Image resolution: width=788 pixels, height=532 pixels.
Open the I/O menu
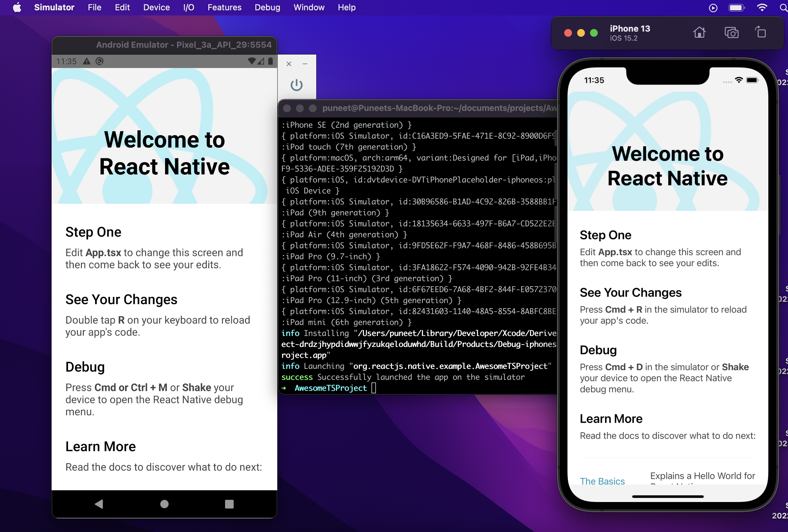(189, 7)
